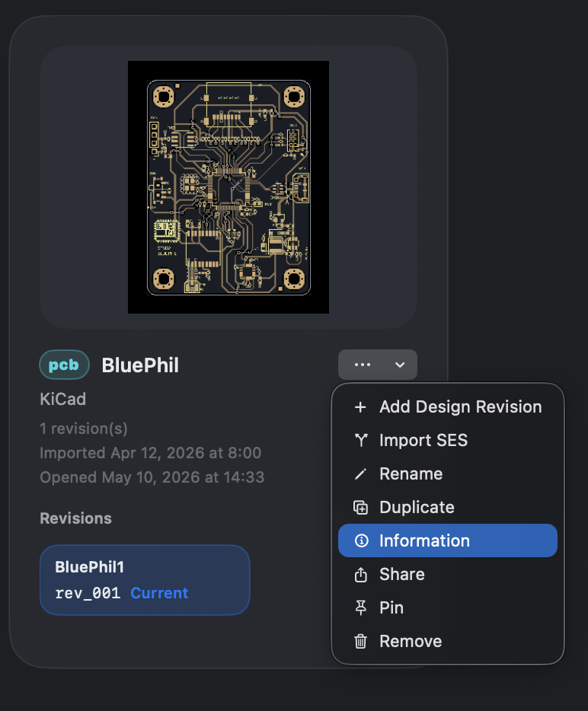Click the Import SES fork icon
The image size is (588, 711).
(x=361, y=440)
